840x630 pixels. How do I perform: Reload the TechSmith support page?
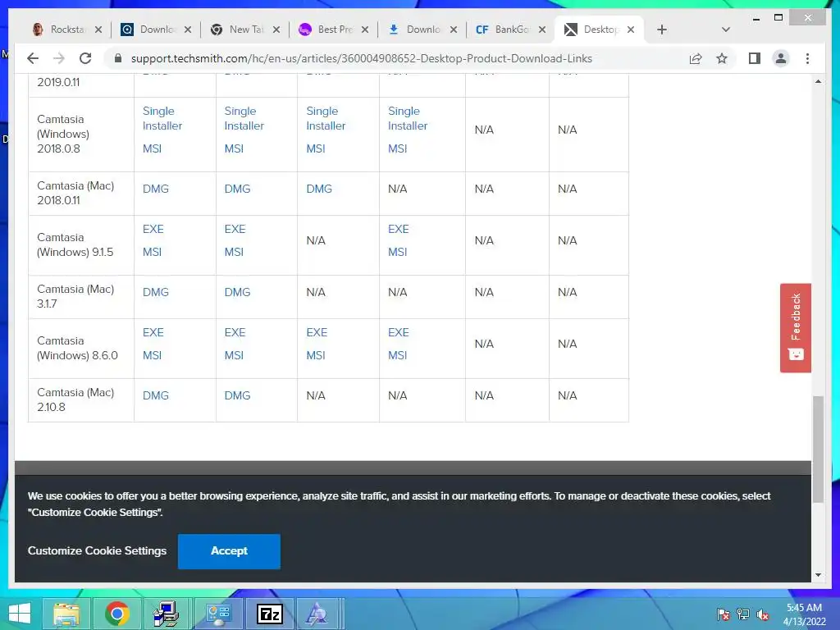[85, 58]
